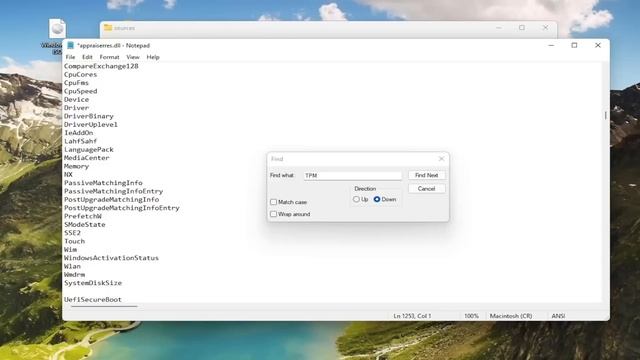This screenshot has height=360, width=640.
Task: Click the PrefetchW text line
Action: pyautogui.click(x=82, y=216)
